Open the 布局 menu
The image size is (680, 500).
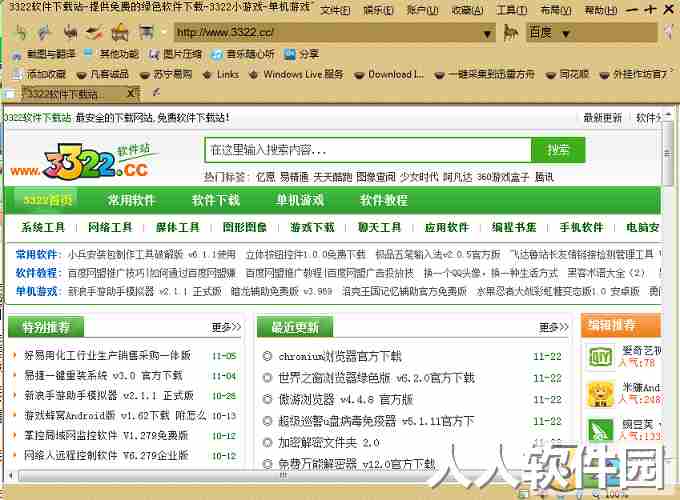click(x=556, y=10)
